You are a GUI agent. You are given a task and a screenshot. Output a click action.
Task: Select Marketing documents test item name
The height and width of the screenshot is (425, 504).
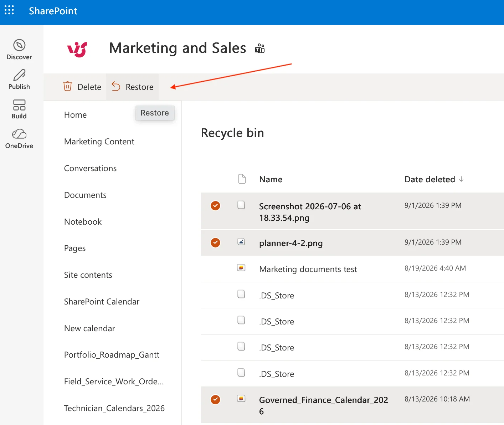click(308, 269)
